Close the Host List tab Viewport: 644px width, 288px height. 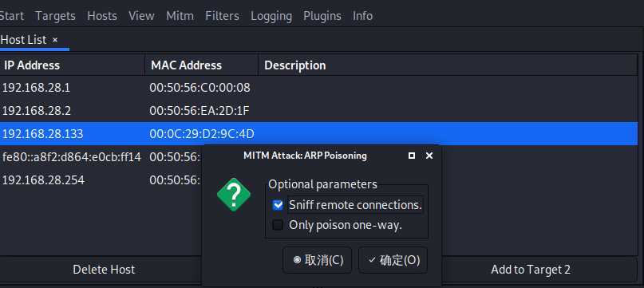[x=55, y=40]
